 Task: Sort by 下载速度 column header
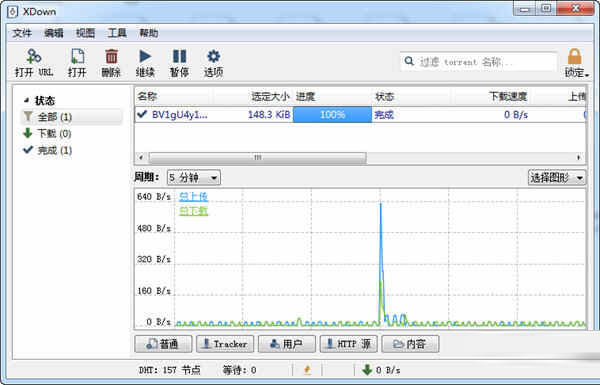tap(508, 96)
